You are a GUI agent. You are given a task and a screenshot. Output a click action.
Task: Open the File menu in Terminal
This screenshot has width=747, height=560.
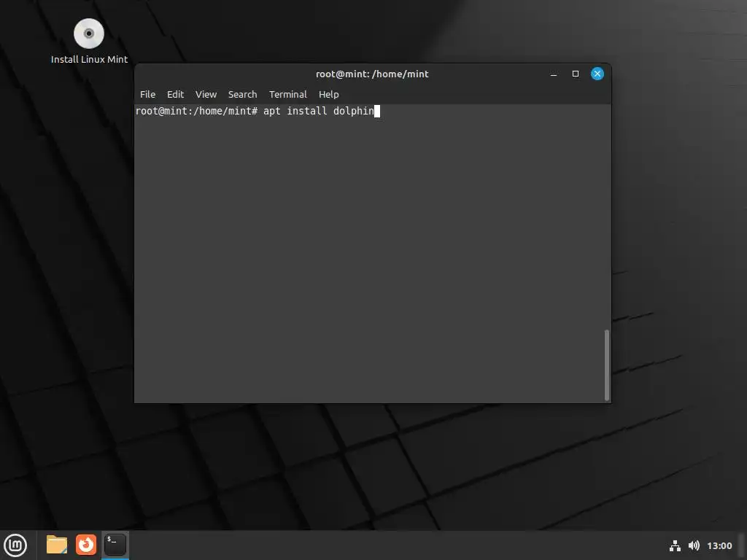tap(147, 94)
